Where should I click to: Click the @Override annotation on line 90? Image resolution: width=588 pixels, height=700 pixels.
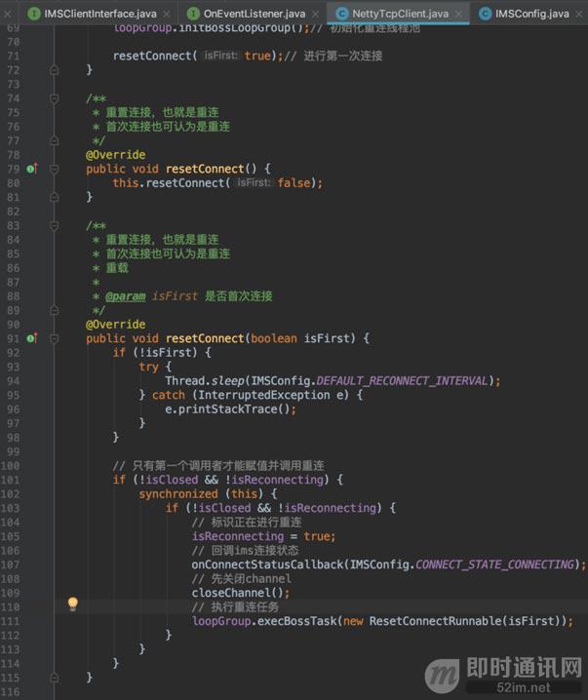coord(116,324)
